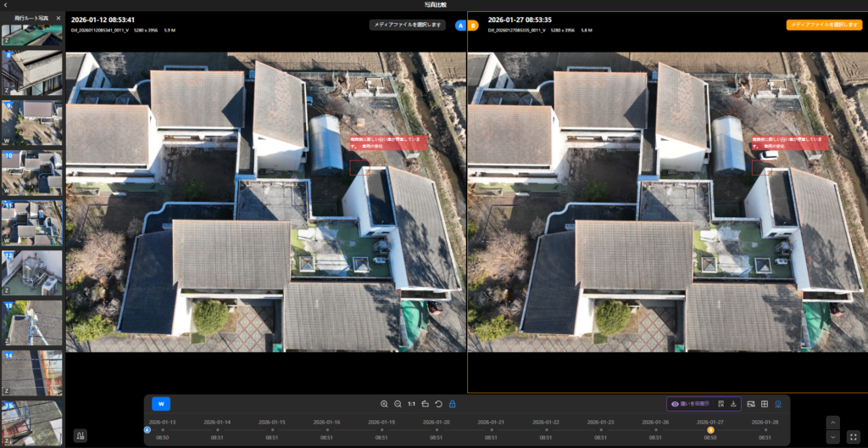Go back using the top-left arrow
868x448 pixels.
pos(6,5)
